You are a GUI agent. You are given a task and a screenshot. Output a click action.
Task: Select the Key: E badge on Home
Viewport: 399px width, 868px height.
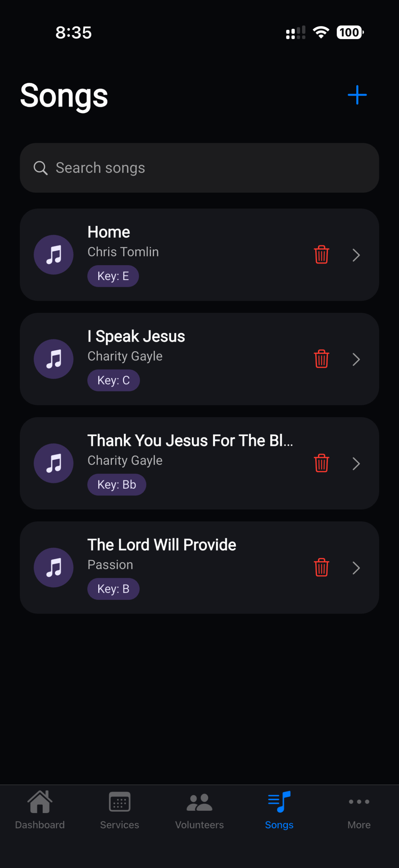click(x=113, y=276)
